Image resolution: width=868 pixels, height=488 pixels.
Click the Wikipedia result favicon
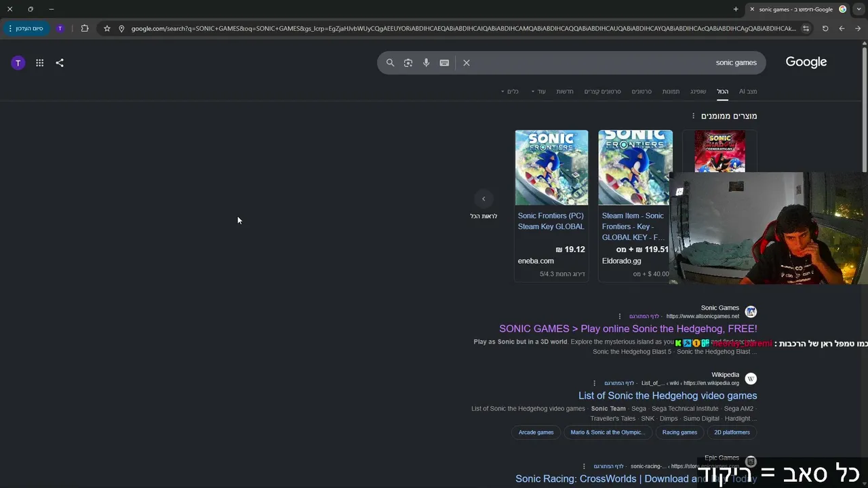pos(751,379)
